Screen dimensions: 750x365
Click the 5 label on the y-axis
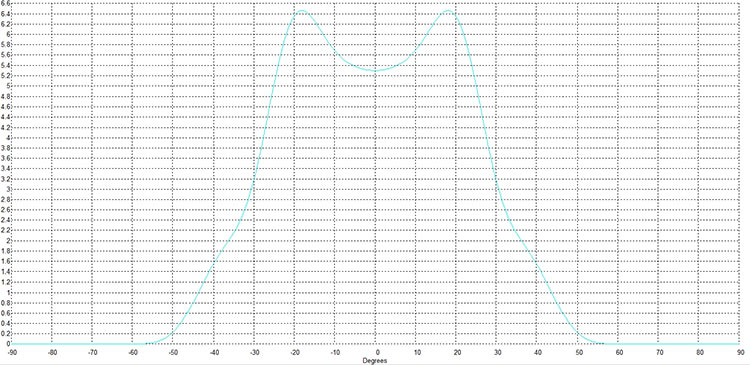point(7,86)
